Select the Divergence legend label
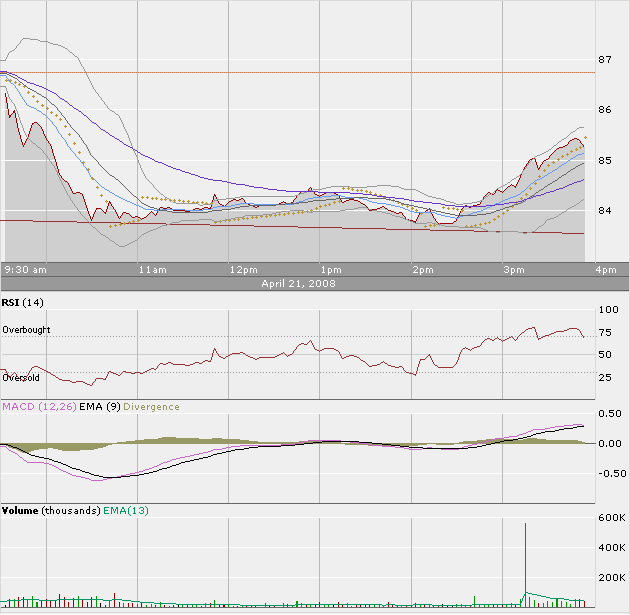 [x=152, y=407]
